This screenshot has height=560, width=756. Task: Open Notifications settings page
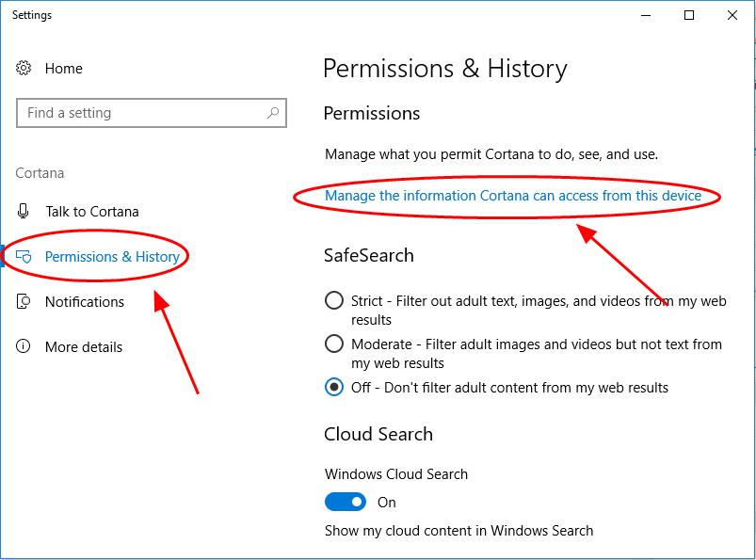[85, 302]
